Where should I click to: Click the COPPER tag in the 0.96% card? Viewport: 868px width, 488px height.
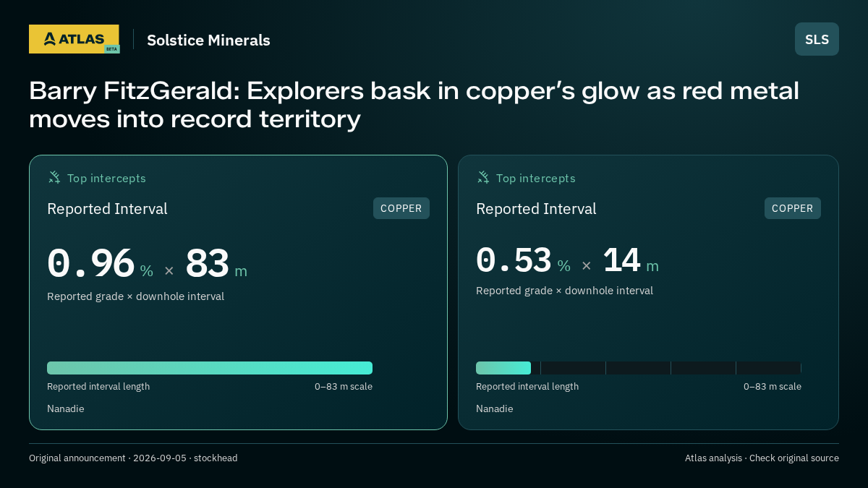coord(401,208)
